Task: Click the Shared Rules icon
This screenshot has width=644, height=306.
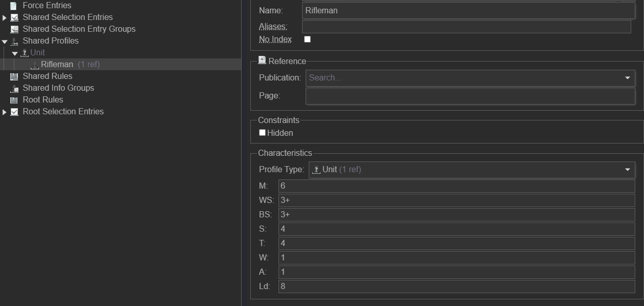Action: point(14,76)
